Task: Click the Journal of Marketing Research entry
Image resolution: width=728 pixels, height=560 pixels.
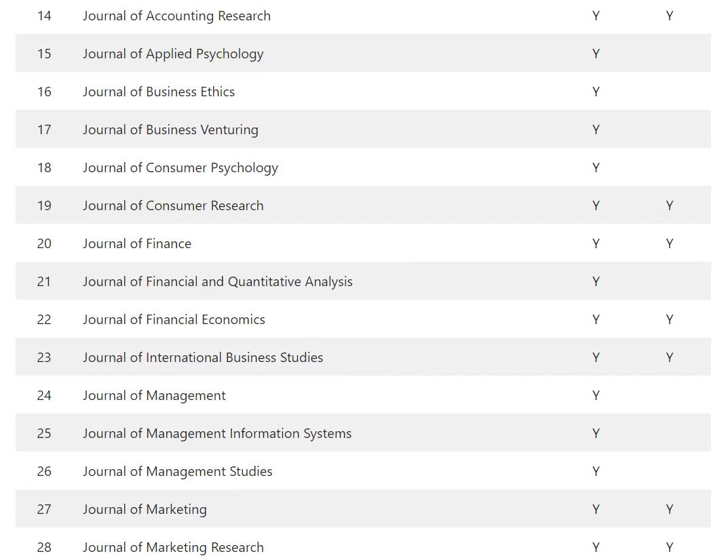Action: 173,547
